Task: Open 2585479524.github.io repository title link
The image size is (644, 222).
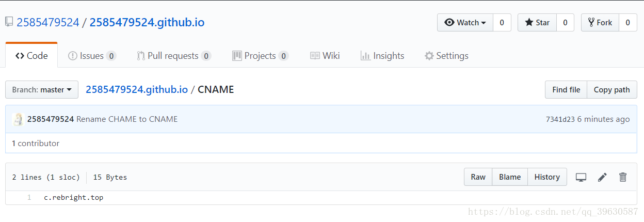Action: coord(147,23)
